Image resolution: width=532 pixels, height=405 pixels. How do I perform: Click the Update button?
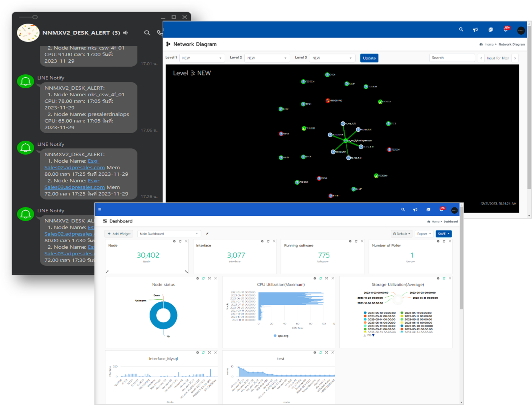(x=369, y=58)
